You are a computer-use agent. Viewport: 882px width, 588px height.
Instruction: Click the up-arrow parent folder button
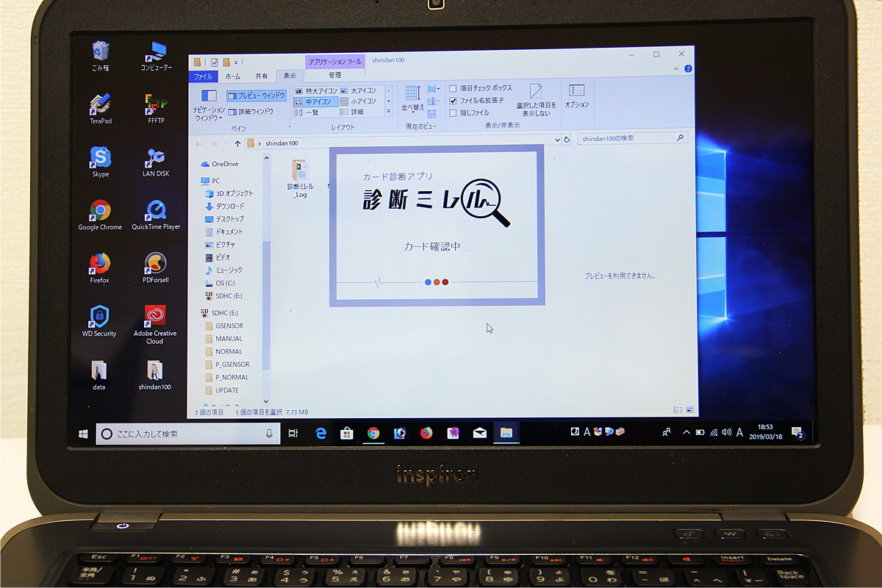pos(237,143)
